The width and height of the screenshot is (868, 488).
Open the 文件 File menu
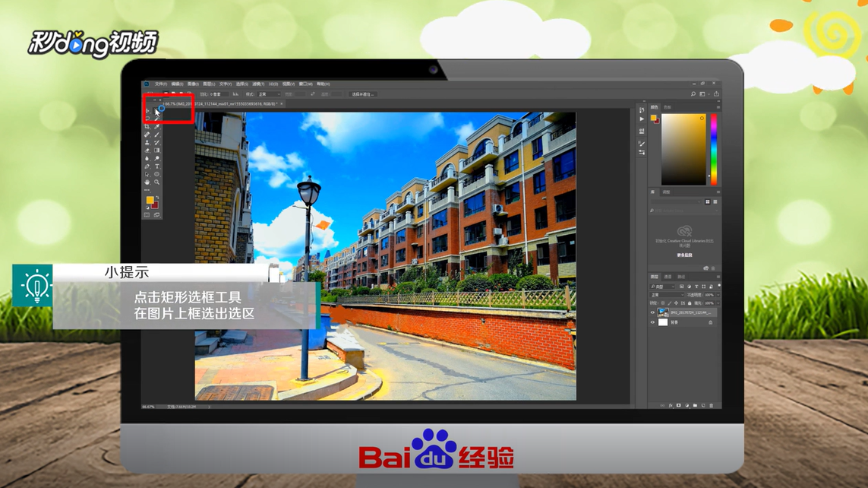(160, 84)
